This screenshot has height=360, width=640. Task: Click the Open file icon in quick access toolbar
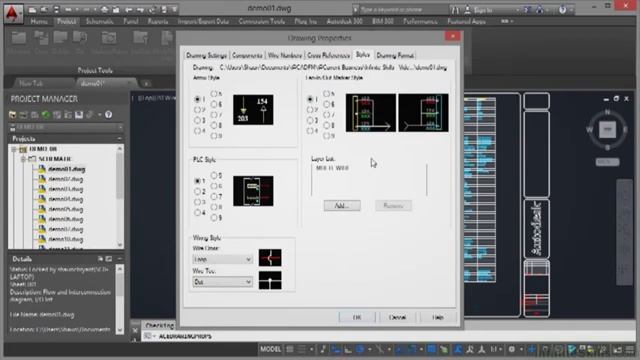pyautogui.click(x=44, y=9)
